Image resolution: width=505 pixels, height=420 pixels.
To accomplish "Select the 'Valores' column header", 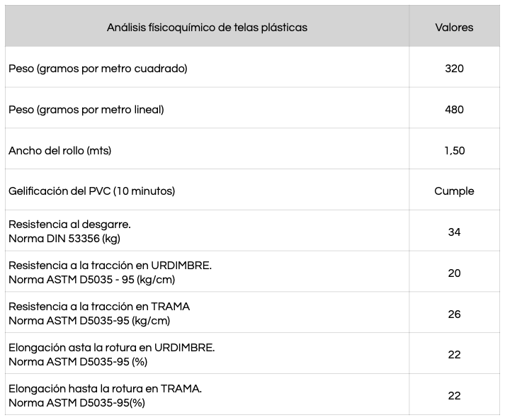I will pos(454,28).
